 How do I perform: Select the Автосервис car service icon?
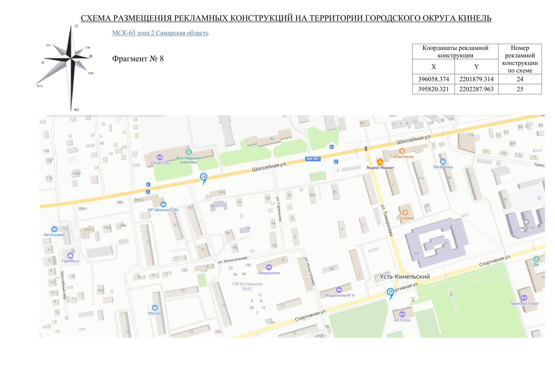54,229
